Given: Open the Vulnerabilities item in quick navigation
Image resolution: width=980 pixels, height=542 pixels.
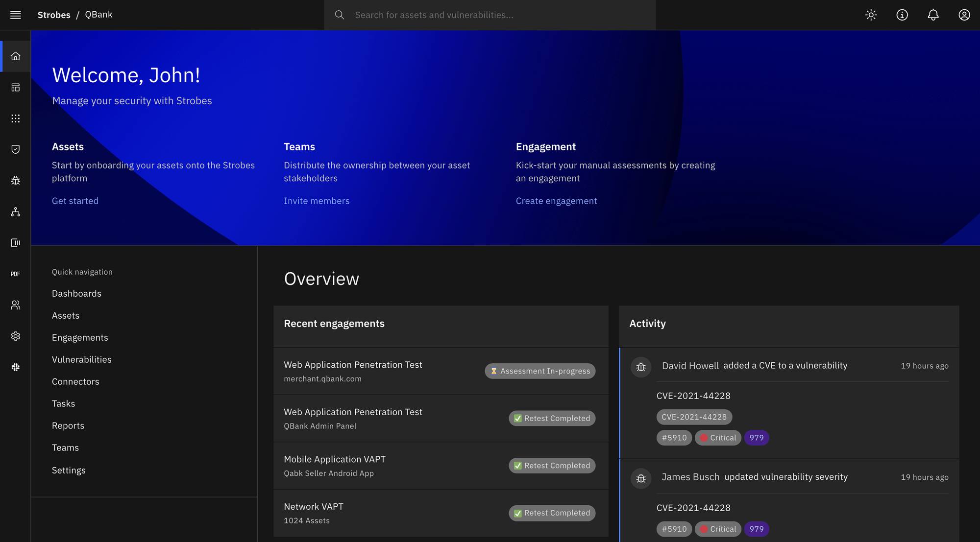Looking at the screenshot, I should coord(81,359).
